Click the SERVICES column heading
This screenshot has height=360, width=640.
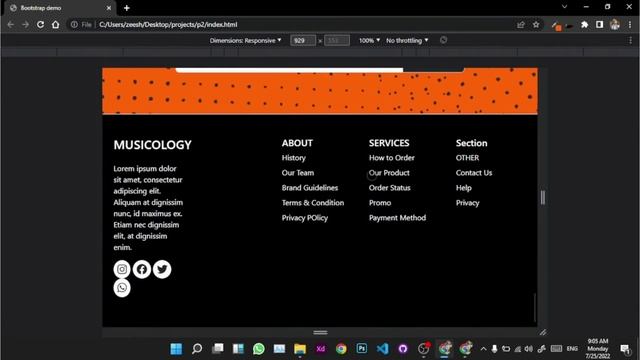tap(389, 143)
